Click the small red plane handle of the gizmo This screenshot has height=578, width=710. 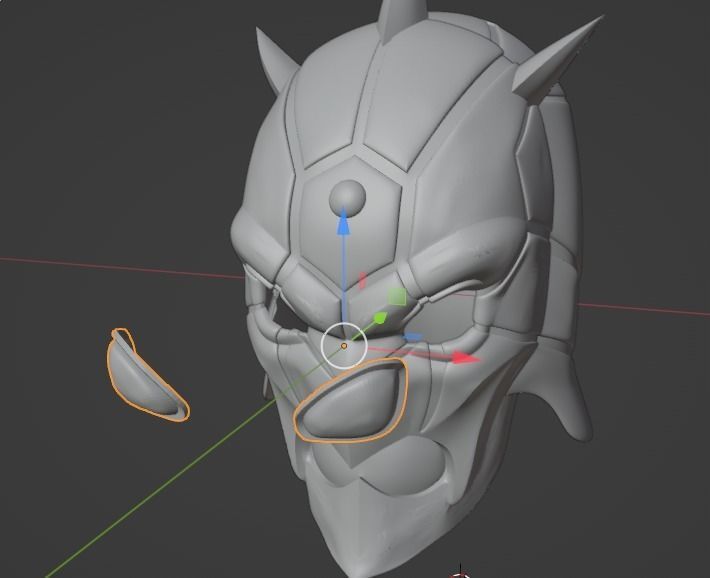click(362, 280)
